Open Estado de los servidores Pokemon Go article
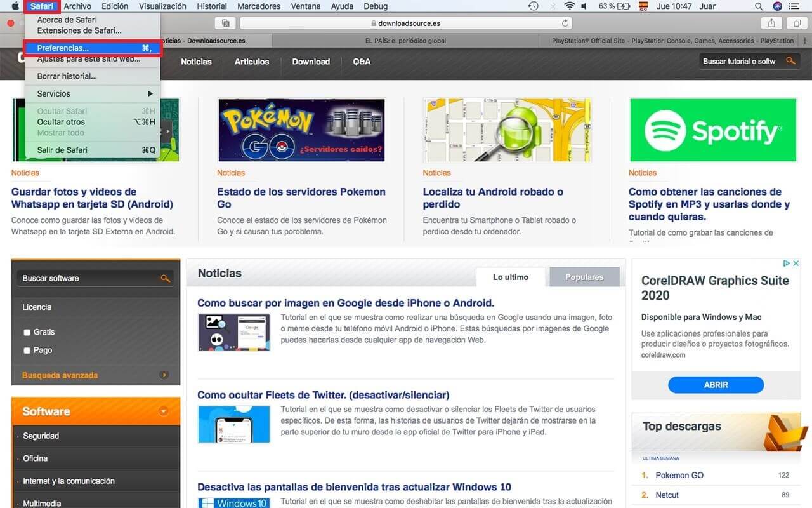Screen dimensions: 812x508 pos(301,198)
